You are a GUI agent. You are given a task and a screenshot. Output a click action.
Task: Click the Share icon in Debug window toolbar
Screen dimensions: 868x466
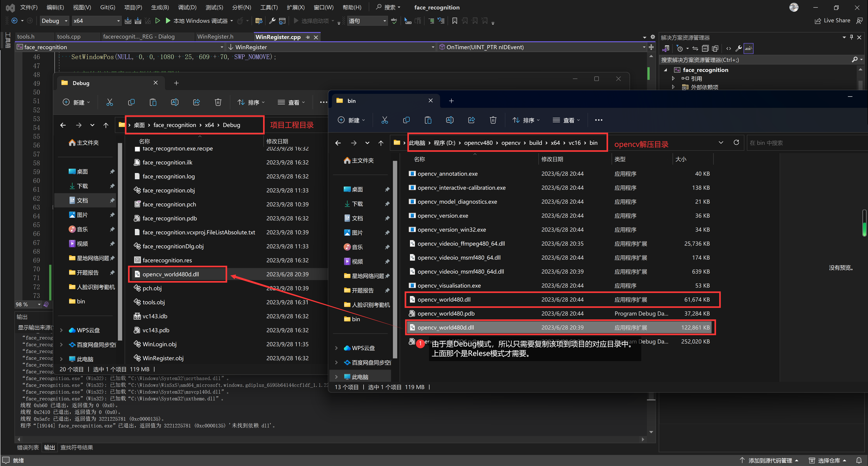(196, 102)
